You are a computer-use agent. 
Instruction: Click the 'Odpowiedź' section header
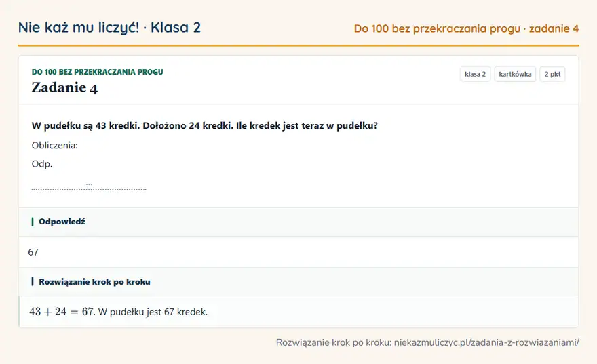click(62, 222)
